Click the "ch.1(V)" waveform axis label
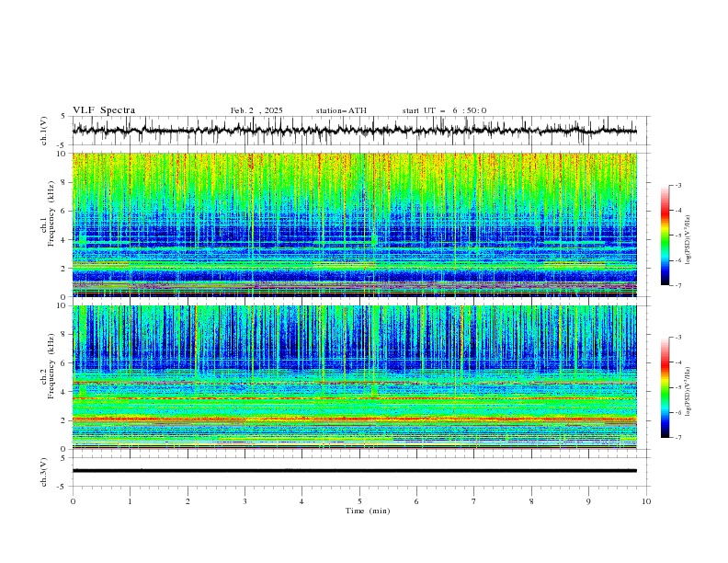 pyautogui.click(x=44, y=131)
